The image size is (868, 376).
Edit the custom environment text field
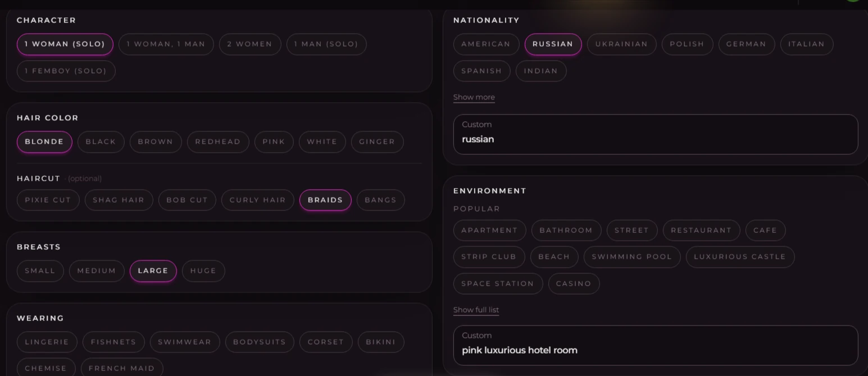click(x=655, y=350)
